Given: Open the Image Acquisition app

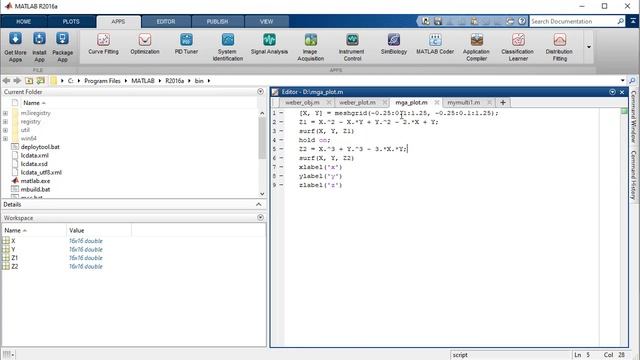Looking at the screenshot, I should pos(310,47).
